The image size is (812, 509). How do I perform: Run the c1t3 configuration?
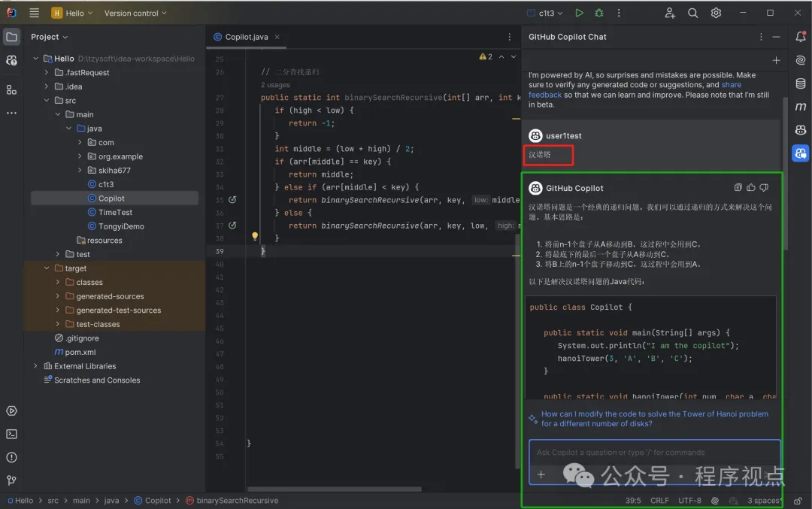(x=579, y=13)
